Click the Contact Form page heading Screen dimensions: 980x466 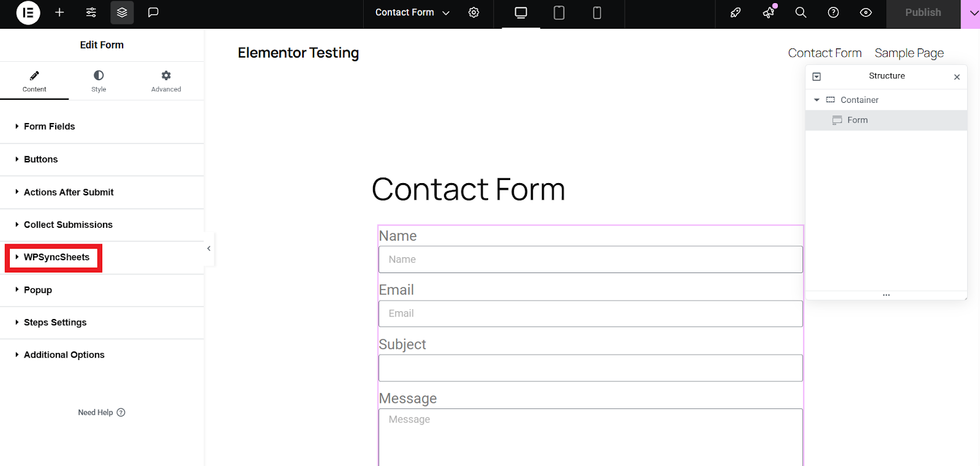(468, 189)
